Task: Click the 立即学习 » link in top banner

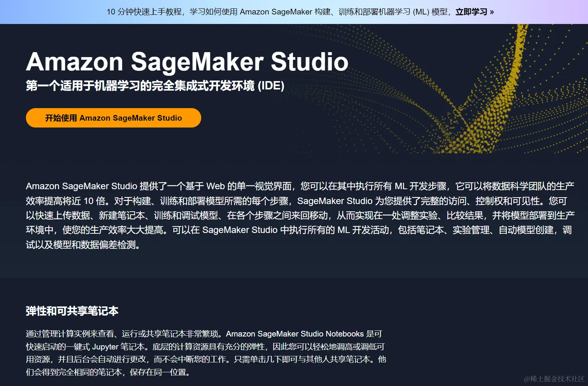Action: (x=474, y=12)
